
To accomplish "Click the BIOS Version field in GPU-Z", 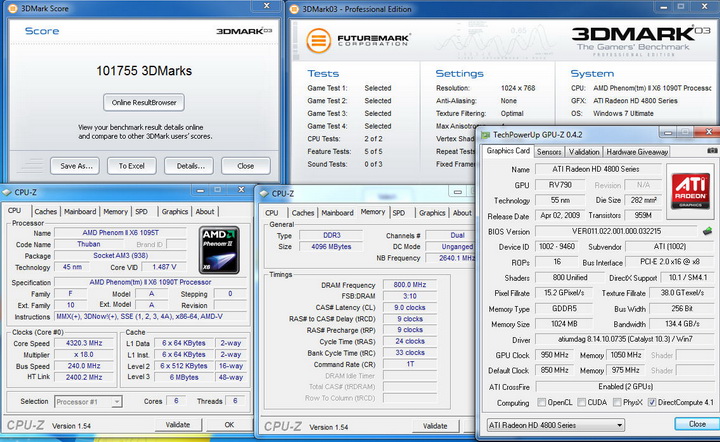I will pos(616,231).
